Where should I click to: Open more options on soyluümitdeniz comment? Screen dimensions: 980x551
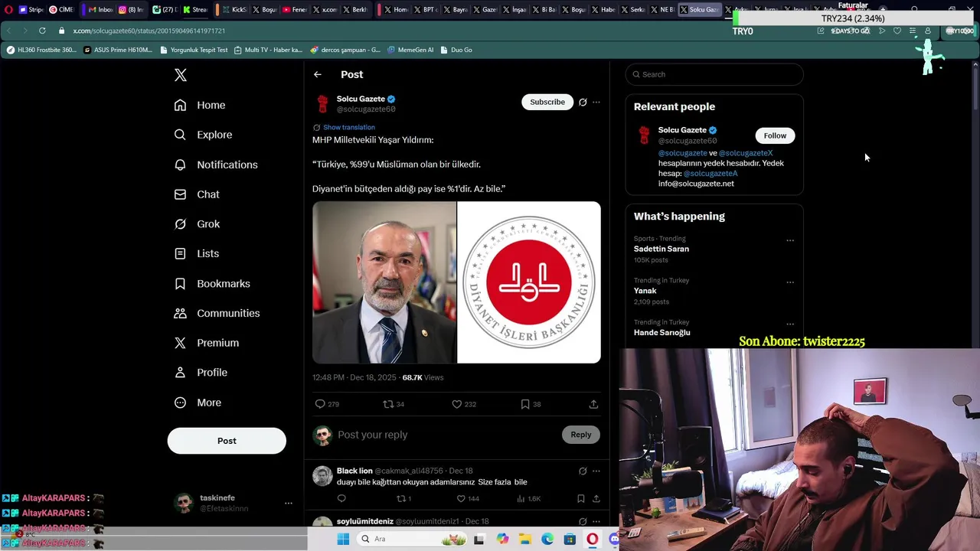pyautogui.click(x=596, y=522)
